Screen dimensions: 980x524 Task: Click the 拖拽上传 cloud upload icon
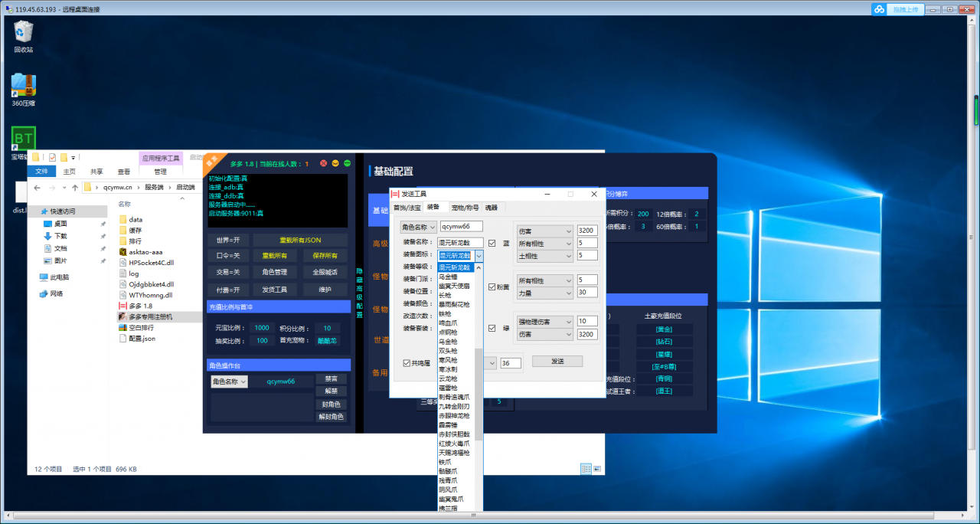(880, 9)
